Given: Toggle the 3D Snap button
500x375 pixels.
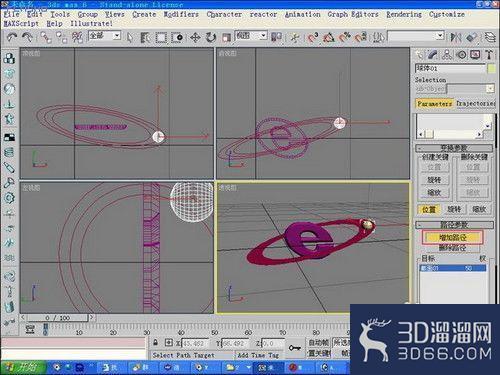Looking at the screenshot, I should tap(312, 37).
